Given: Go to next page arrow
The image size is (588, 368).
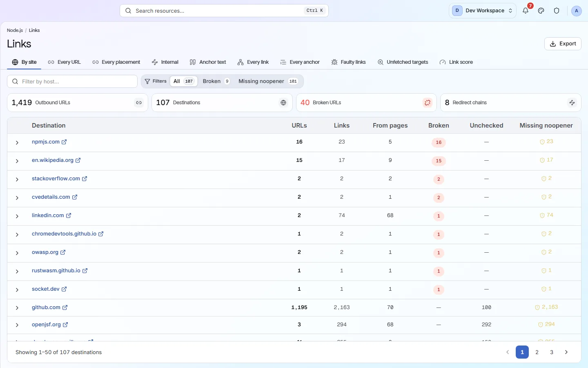Looking at the screenshot, I should [566, 352].
